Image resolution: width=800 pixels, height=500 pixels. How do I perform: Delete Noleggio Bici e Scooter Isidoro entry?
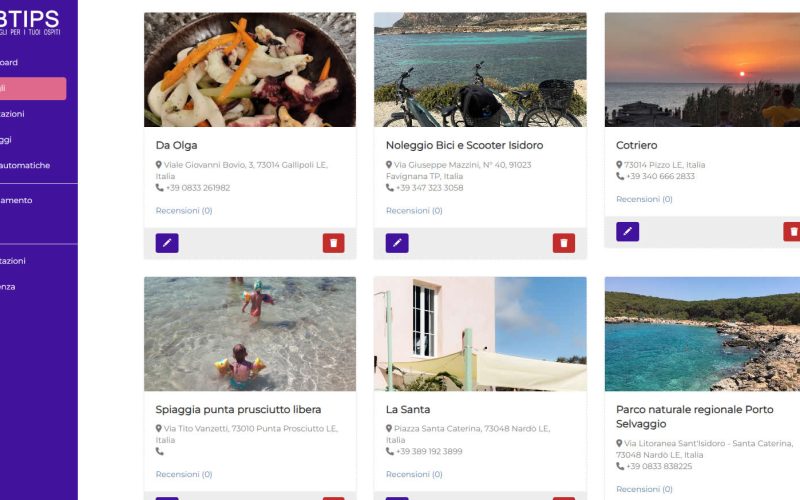click(564, 243)
